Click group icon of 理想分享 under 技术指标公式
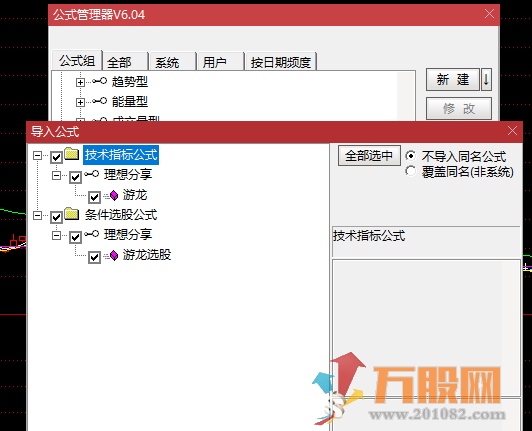 point(92,174)
